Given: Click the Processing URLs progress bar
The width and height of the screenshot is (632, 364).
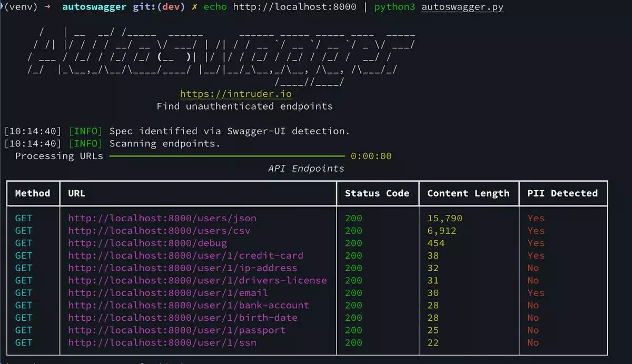Looking at the screenshot, I should coord(226,156).
